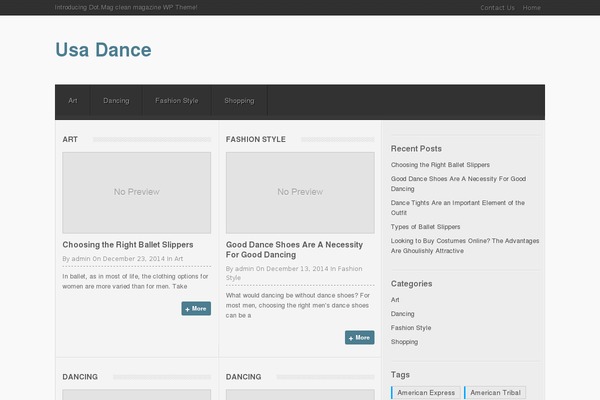The height and width of the screenshot is (400, 600).
Task: Select Shopping in sidebar Categories
Action: (x=404, y=342)
